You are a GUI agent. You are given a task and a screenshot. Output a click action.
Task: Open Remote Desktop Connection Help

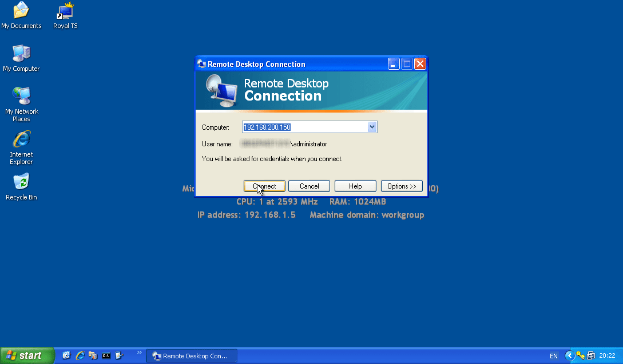pyautogui.click(x=355, y=186)
